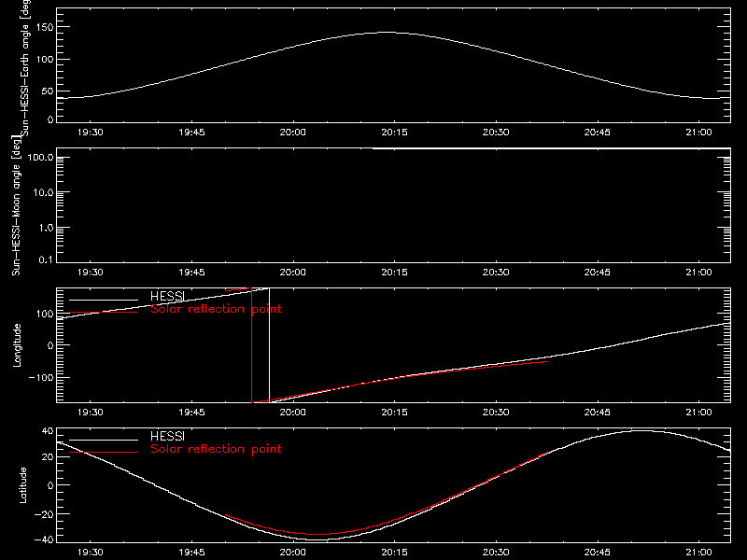The width and height of the screenshot is (747, 560).
Task: Click 21:00 label under Longitude plot
Action: coord(698,413)
